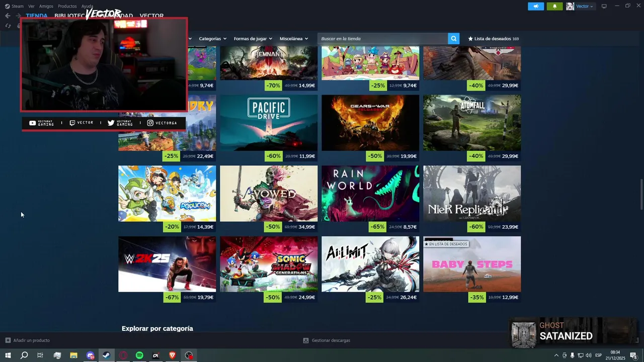This screenshot has height=362, width=644.
Task: Open Opera GX from the taskbar
Action: click(123, 355)
